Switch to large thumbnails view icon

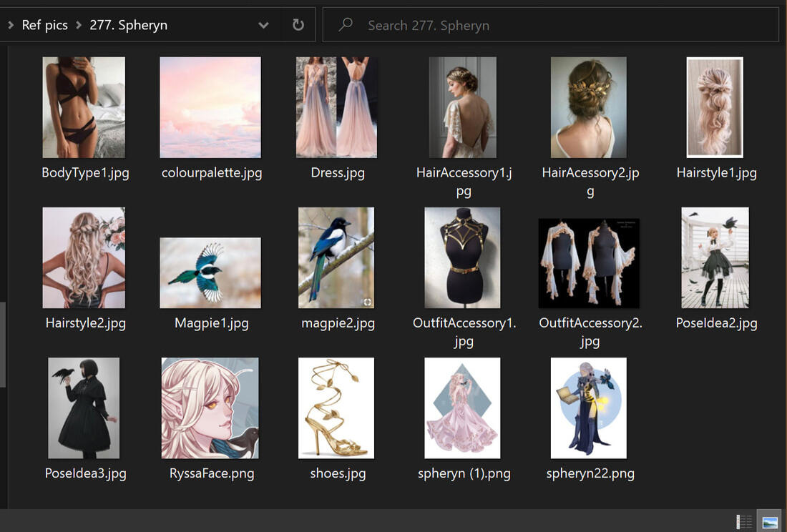(x=770, y=522)
